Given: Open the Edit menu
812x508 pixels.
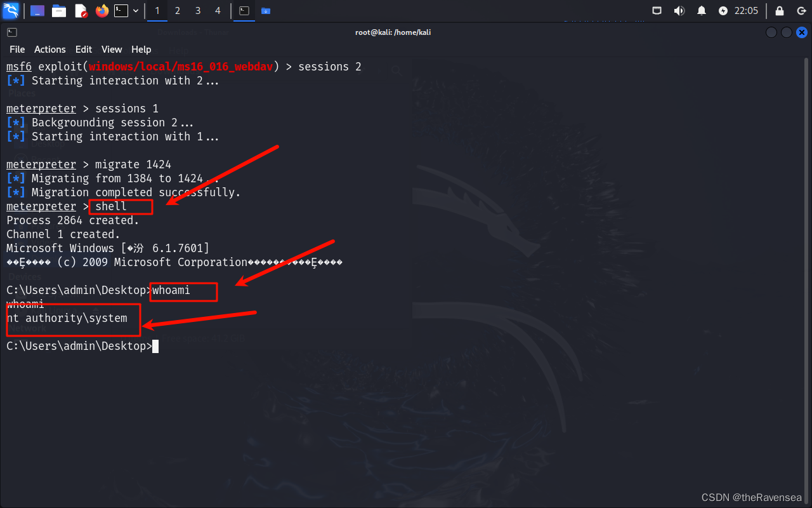Looking at the screenshot, I should coord(84,50).
